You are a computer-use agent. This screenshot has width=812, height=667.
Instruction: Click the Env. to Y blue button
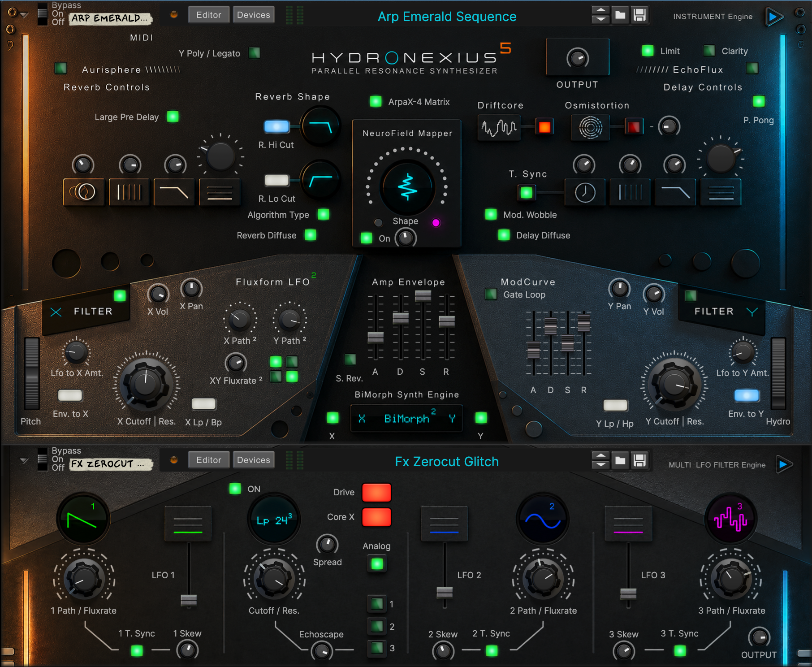747,395
